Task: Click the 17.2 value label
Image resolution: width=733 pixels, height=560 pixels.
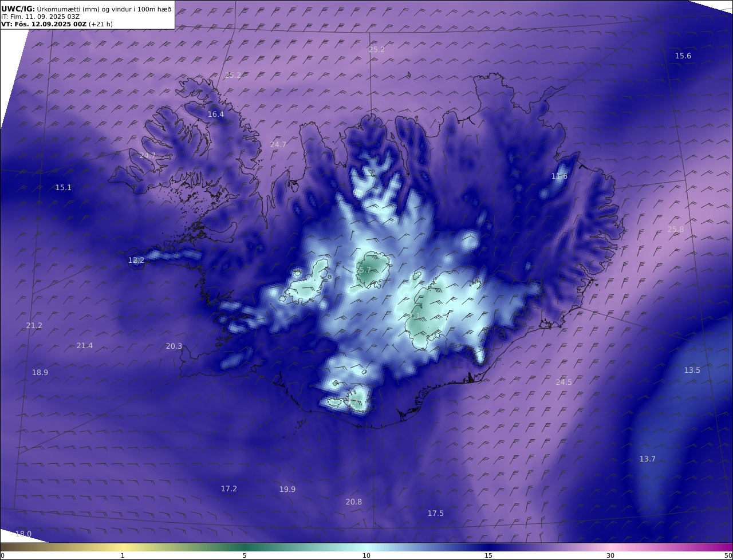Action: (x=229, y=488)
